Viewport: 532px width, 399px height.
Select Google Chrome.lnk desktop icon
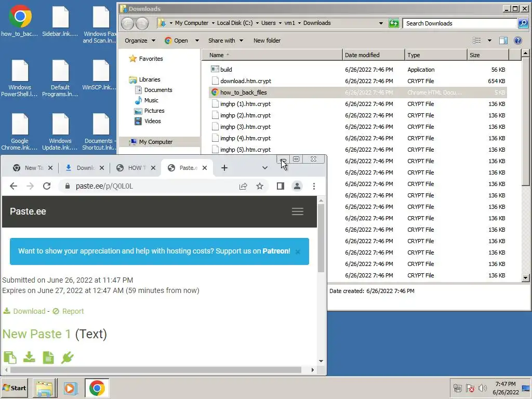click(x=20, y=132)
